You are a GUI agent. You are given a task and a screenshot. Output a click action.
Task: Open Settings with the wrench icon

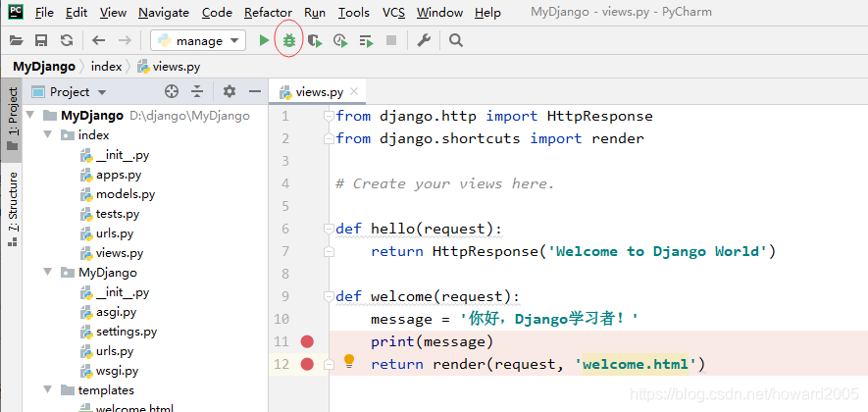coord(424,40)
